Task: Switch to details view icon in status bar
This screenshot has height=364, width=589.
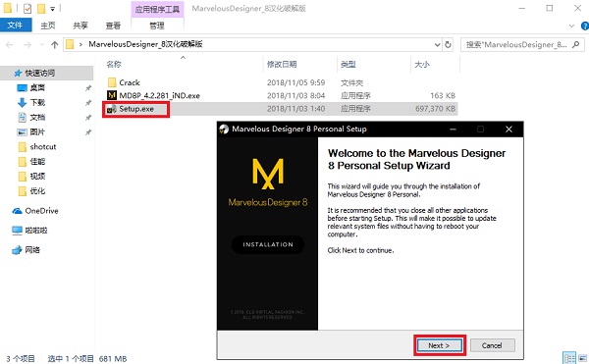Action: click(x=569, y=357)
